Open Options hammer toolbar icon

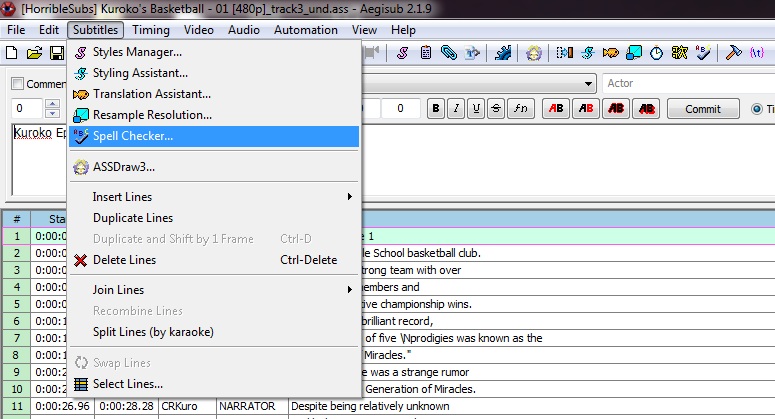(x=733, y=52)
